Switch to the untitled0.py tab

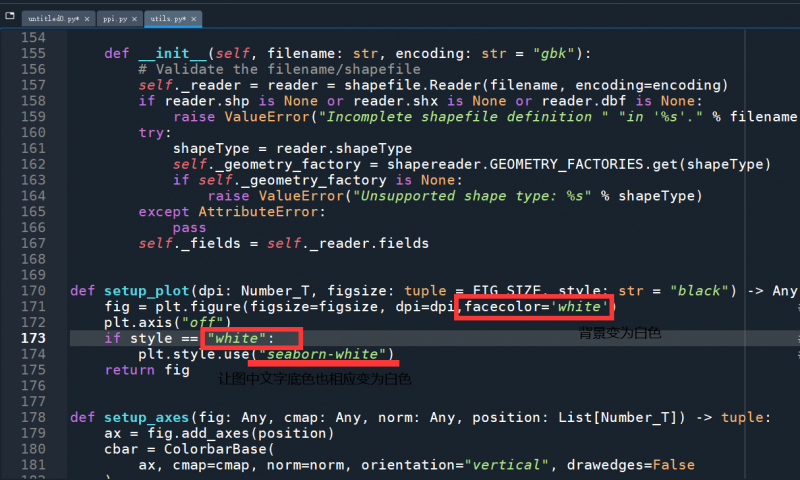[x=51, y=19]
